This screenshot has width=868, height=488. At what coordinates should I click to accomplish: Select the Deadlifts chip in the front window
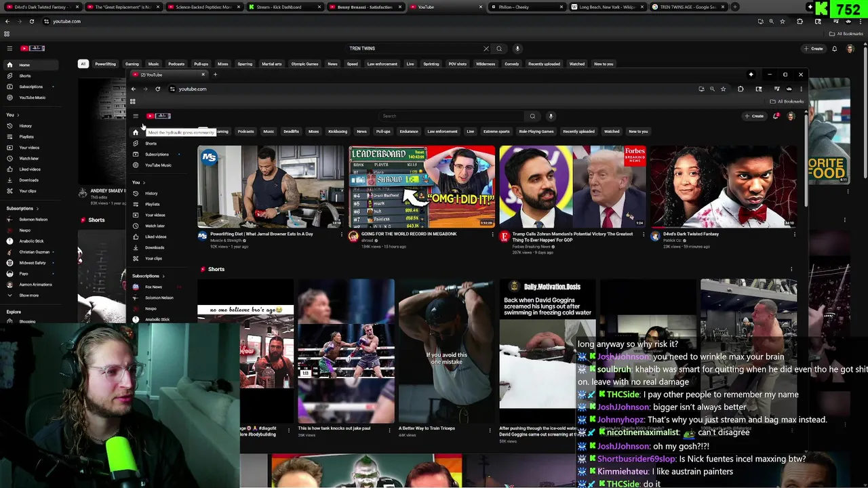click(291, 131)
